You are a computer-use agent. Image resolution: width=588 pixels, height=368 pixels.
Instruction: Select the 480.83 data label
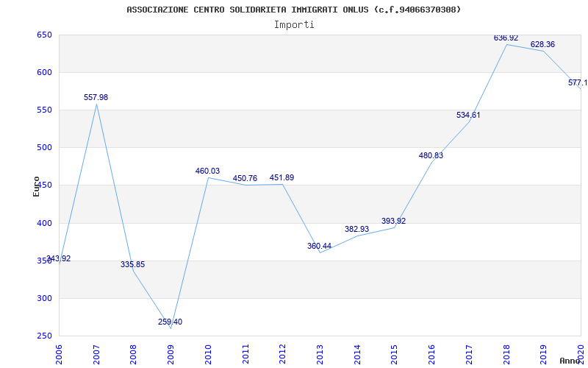coord(431,155)
